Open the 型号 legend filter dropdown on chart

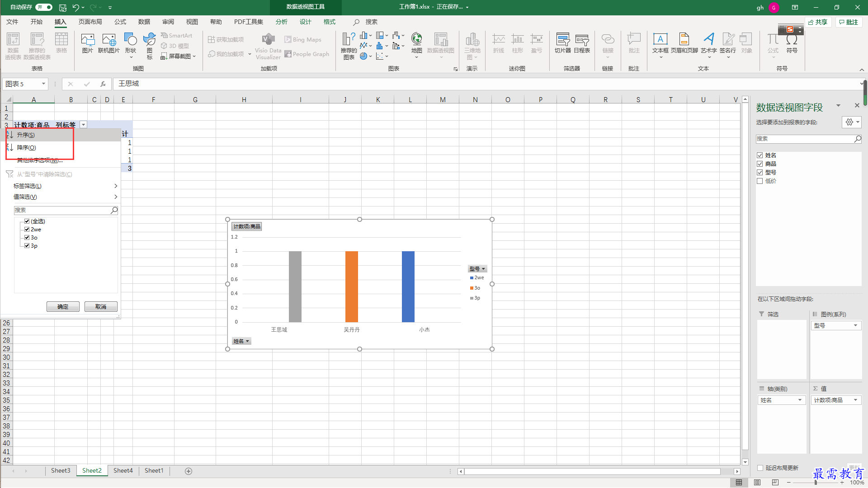477,269
